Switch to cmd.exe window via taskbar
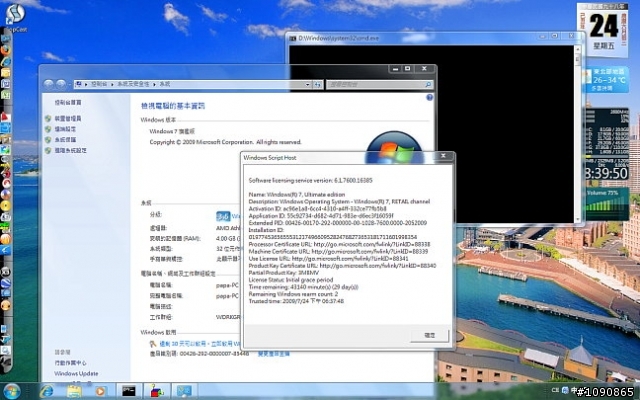The height and width of the screenshot is (400, 640). point(129,391)
